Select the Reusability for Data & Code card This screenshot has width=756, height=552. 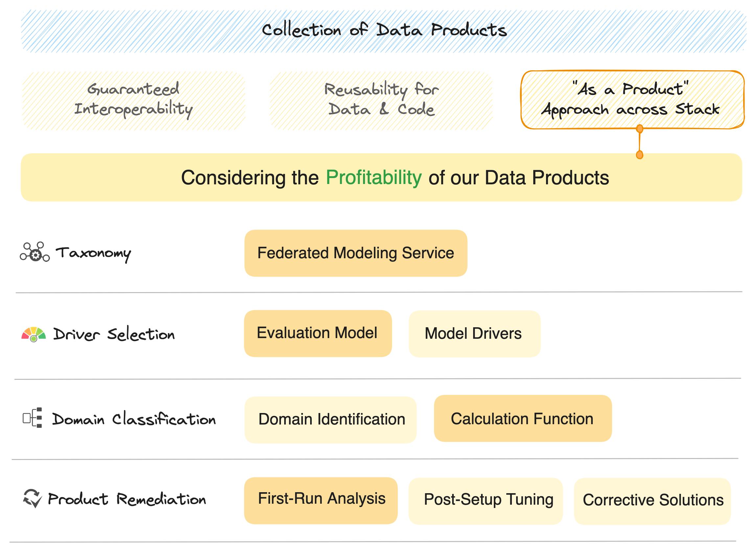(381, 100)
